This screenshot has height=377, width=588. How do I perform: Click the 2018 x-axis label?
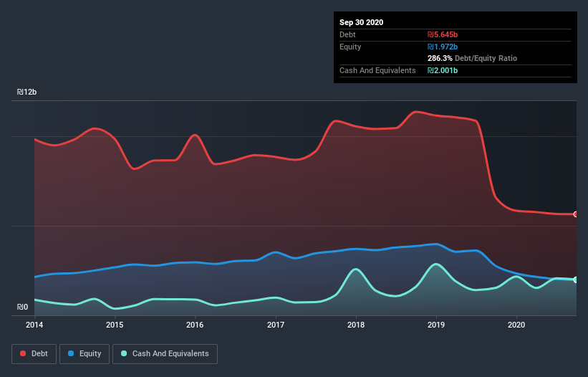coord(356,325)
